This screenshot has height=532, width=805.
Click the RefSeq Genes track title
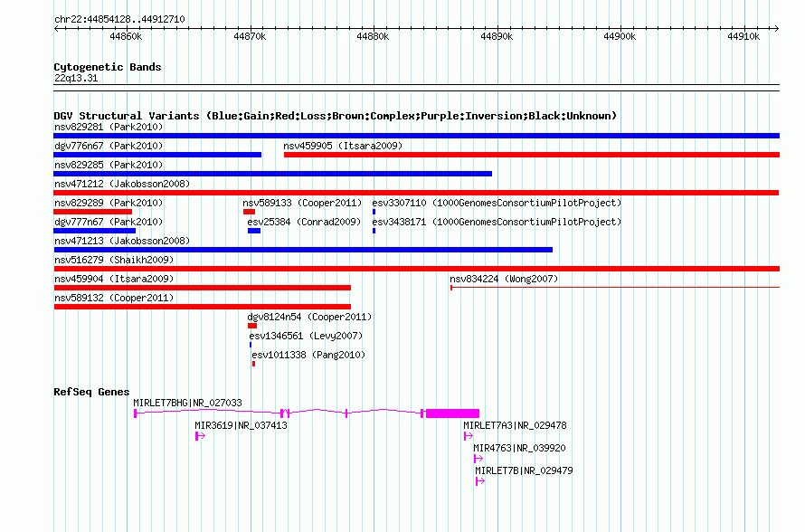(x=91, y=392)
